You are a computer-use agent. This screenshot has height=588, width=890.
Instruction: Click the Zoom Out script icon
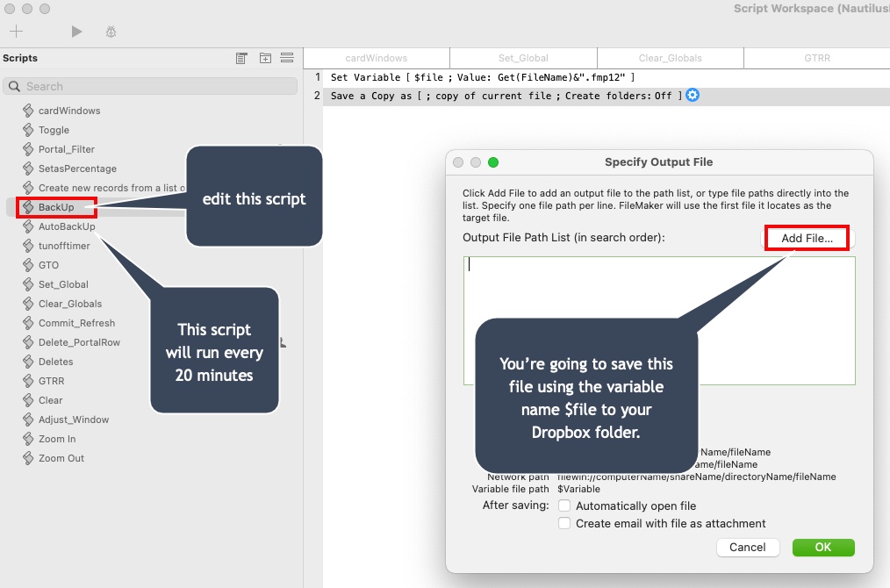pos(28,458)
